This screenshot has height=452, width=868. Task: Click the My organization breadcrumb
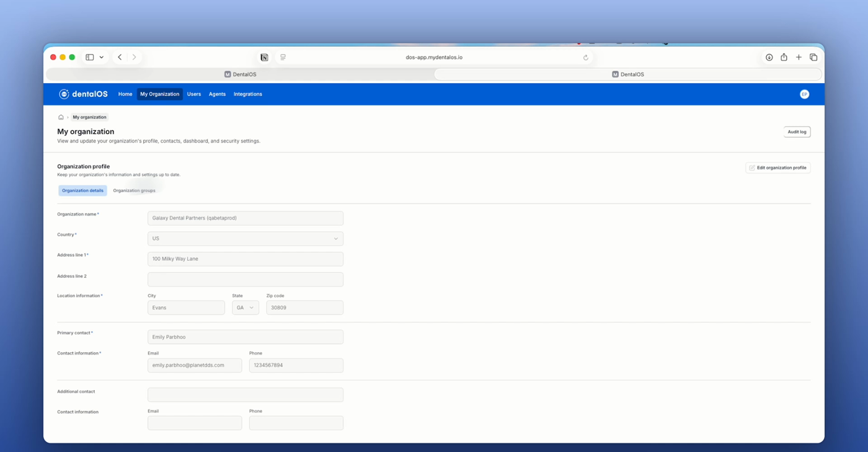point(89,117)
